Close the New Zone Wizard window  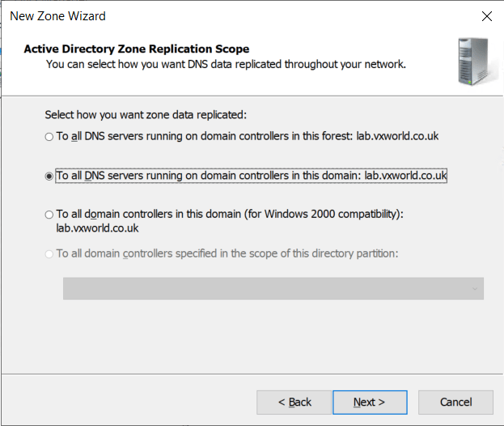[486, 16]
